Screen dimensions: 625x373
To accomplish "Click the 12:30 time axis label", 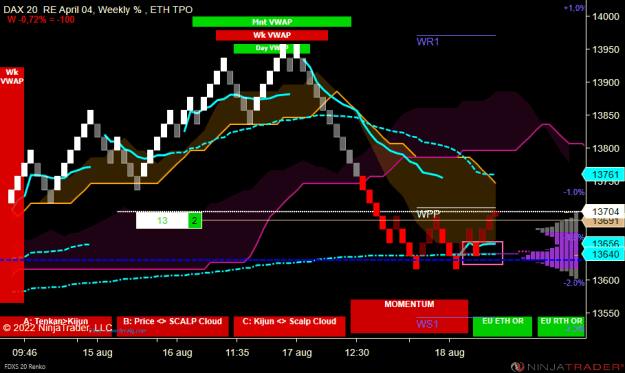I will 357,353.
